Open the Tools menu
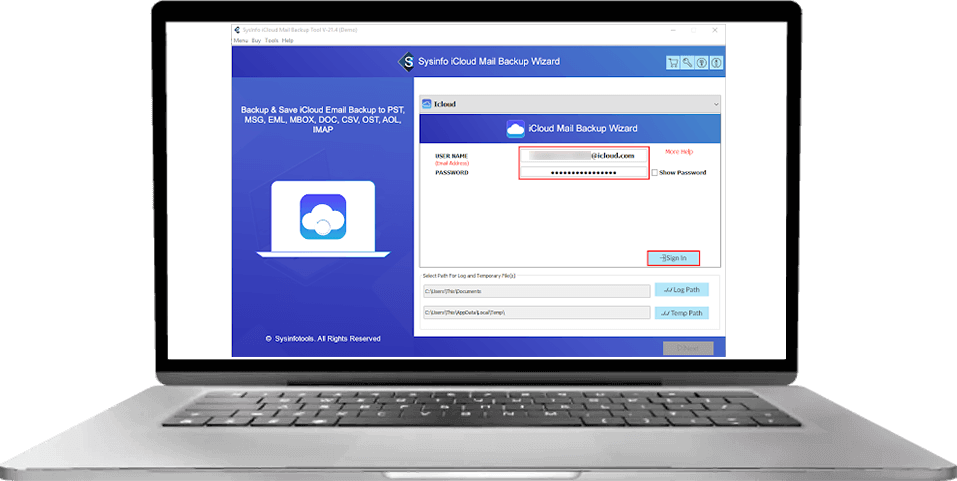Screen dimensions: 957x481 [x=272, y=40]
